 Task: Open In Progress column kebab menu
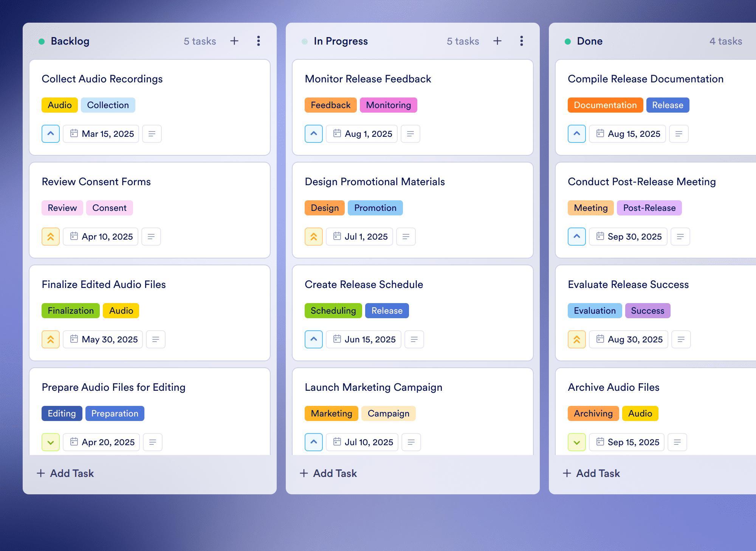pos(522,41)
